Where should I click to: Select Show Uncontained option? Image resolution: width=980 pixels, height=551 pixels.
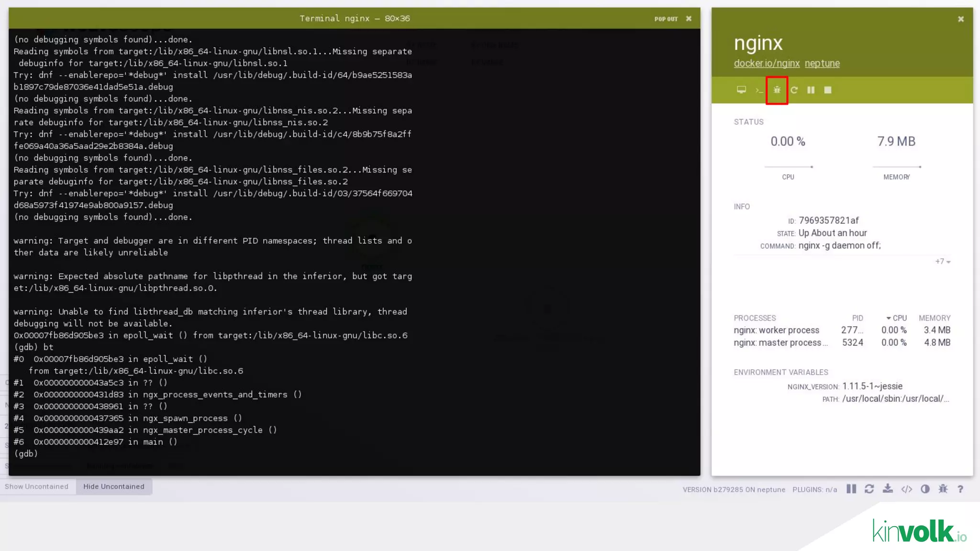point(37,486)
